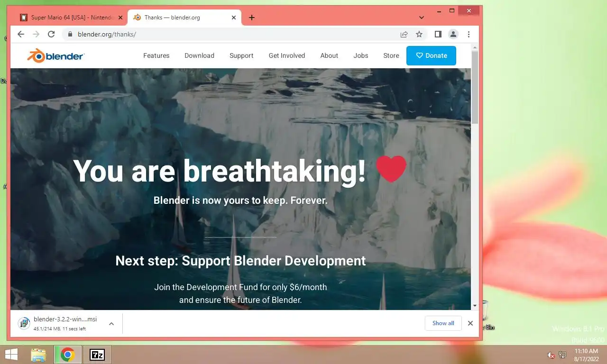607x364 pixels.
Task: Click the blender msi file icon in downloads bar
Action: click(24, 323)
